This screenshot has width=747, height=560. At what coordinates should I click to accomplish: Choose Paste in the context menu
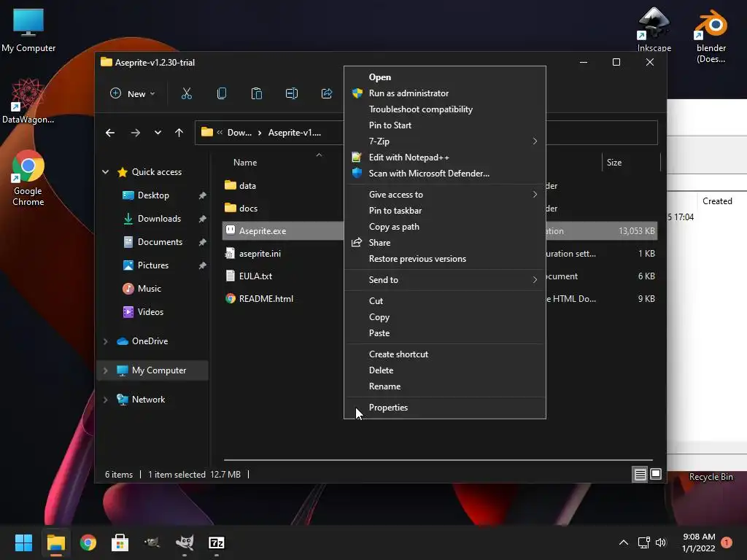tap(445, 333)
